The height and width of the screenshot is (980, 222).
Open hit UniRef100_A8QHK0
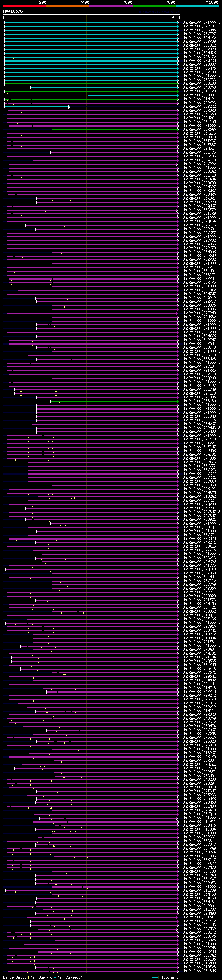(x=199, y=194)
